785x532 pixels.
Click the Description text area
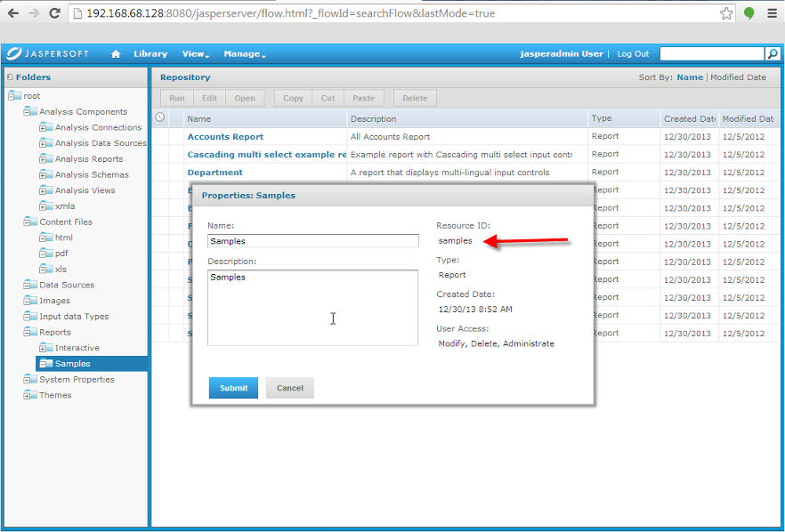tap(313, 308)
